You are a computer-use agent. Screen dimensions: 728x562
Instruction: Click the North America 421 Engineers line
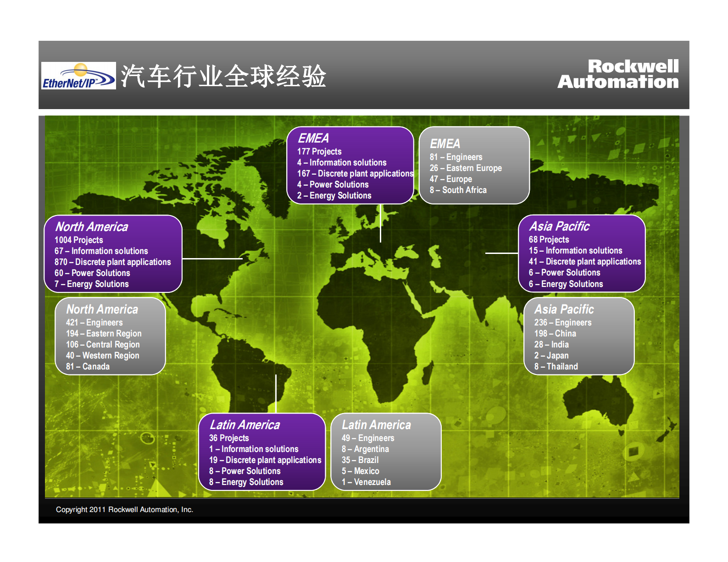tap(94, 323)
